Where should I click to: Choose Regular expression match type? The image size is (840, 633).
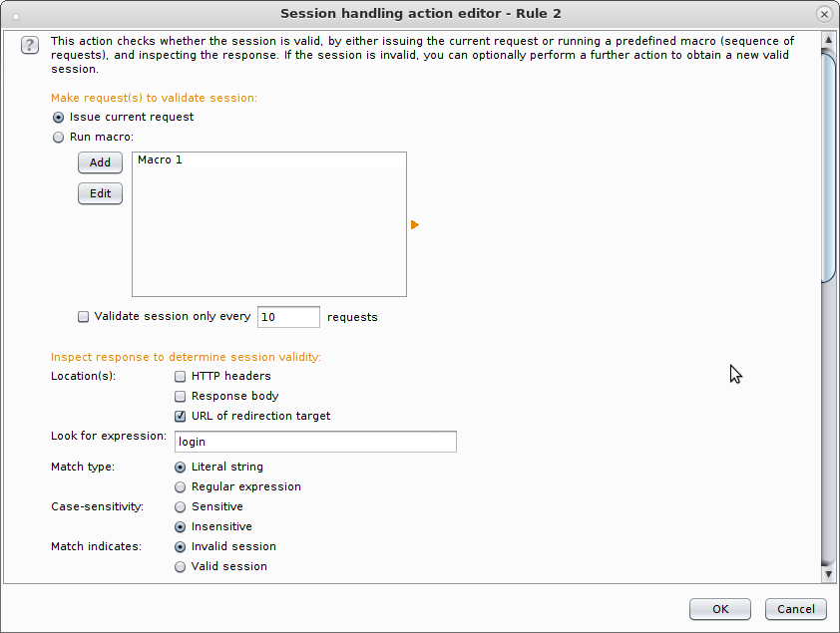(180, 486)
